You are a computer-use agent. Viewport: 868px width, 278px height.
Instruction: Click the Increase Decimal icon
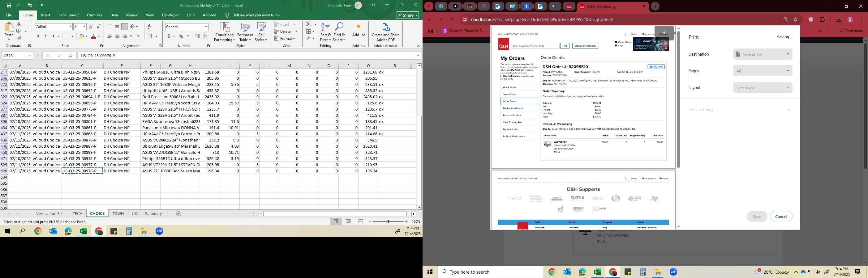197,36
